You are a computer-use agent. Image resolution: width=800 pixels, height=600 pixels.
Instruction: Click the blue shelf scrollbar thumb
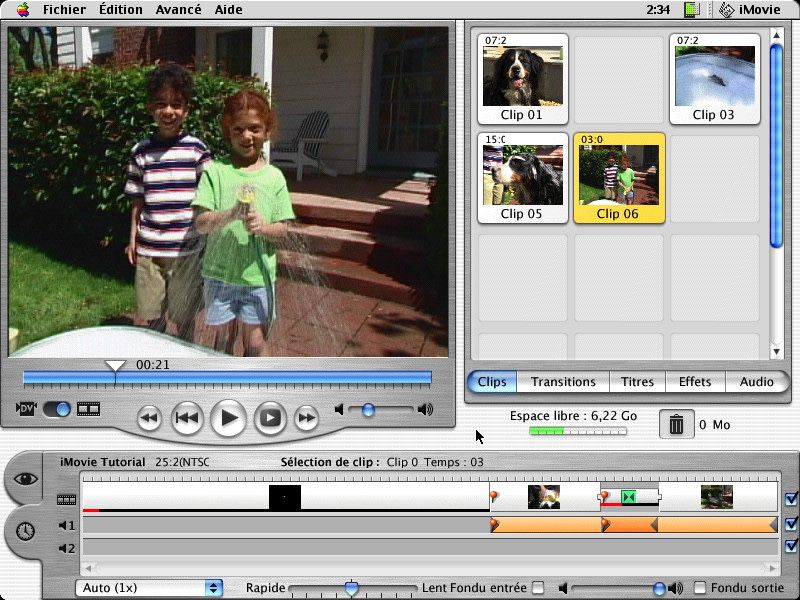coord(776,146)
